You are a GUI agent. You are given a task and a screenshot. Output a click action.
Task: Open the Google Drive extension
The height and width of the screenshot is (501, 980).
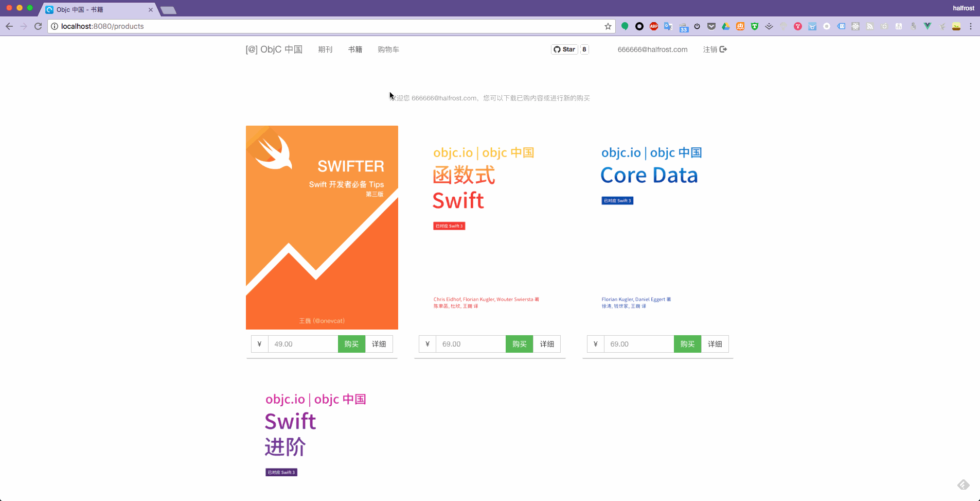coord(726,26)
